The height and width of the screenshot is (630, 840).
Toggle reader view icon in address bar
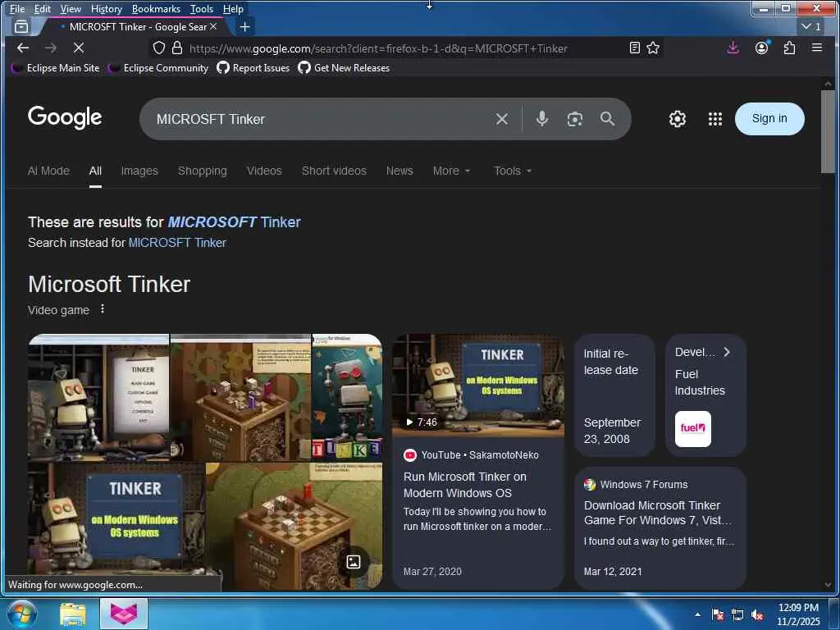(x=634, y=48)
